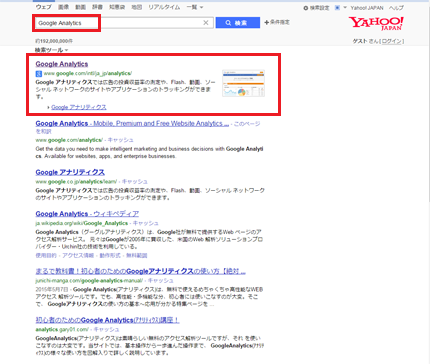The image size is (430, 364).
Task: Open the リアルタイム search tab
Action: 164,7
